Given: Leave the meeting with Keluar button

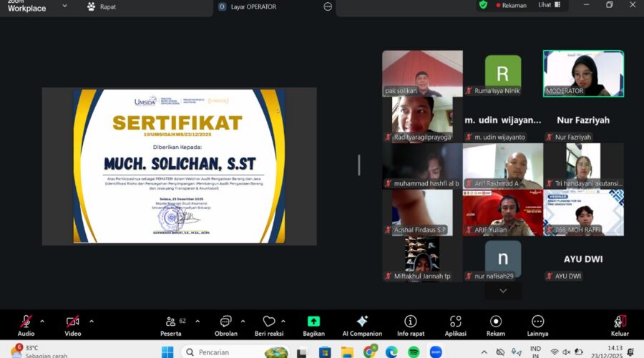Looking at the screenshot, I should 620,321.
